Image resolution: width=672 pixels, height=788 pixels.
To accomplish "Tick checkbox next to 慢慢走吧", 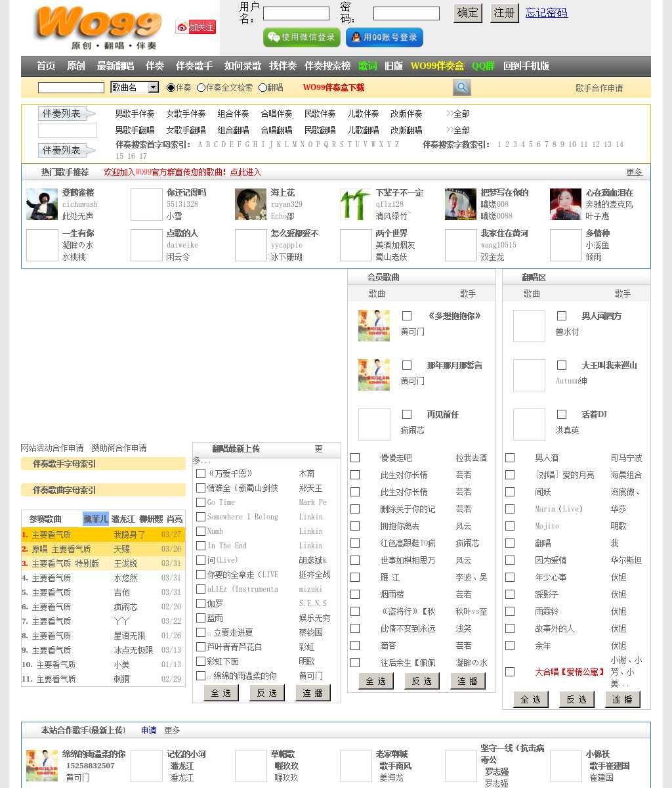I will (355, 458).
